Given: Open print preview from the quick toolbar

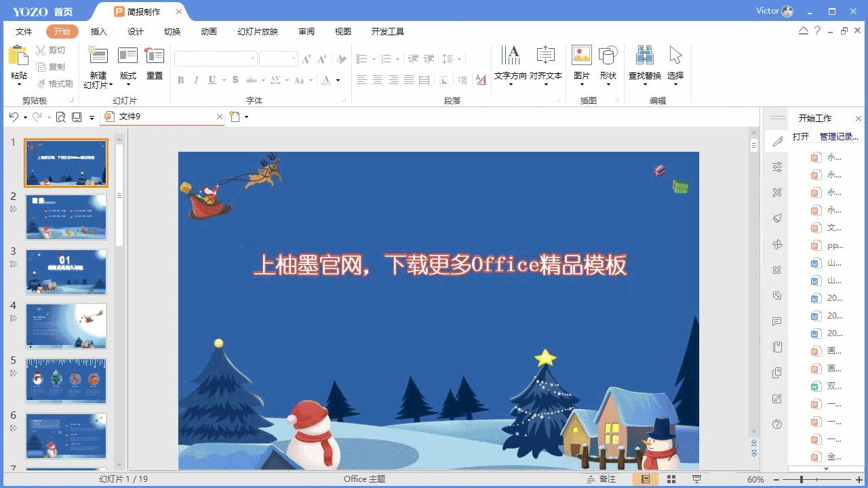Looking at the screenshot, I should 60,117.
